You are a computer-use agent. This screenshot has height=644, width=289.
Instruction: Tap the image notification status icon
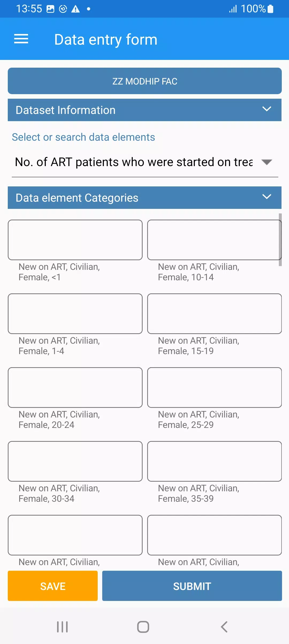[x=50, y=9]
